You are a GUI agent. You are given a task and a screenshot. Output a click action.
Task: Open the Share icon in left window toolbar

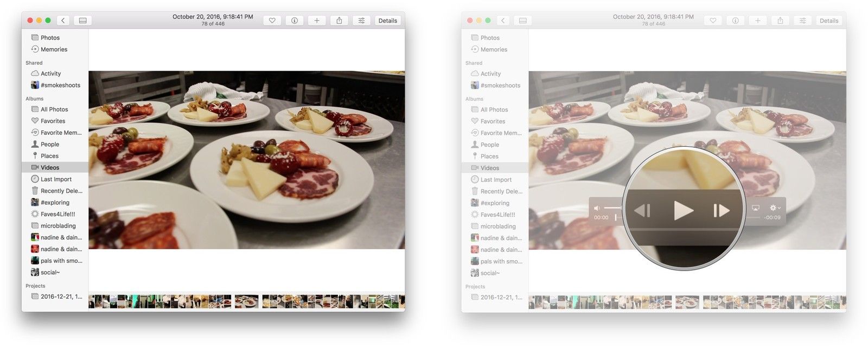point(339,21)
